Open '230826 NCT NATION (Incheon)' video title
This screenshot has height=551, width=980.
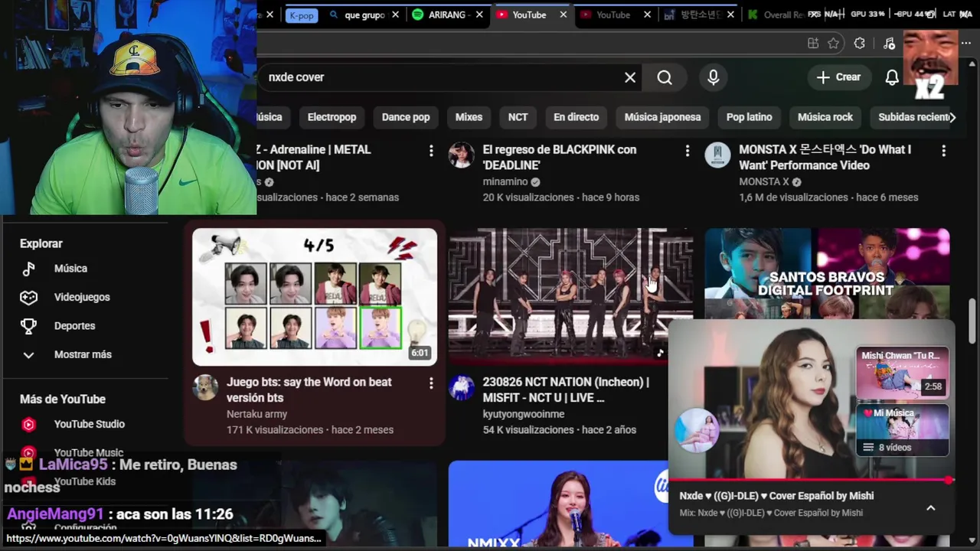coord(566,390)
